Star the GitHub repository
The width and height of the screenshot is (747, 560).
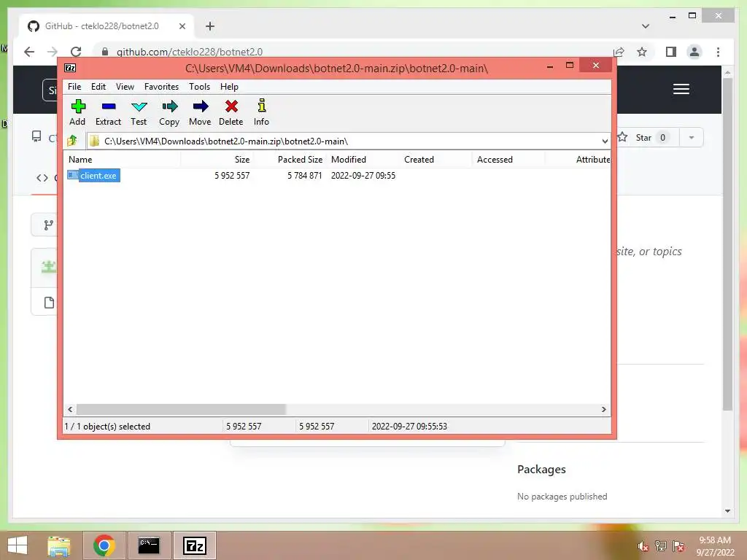point(645,138)
